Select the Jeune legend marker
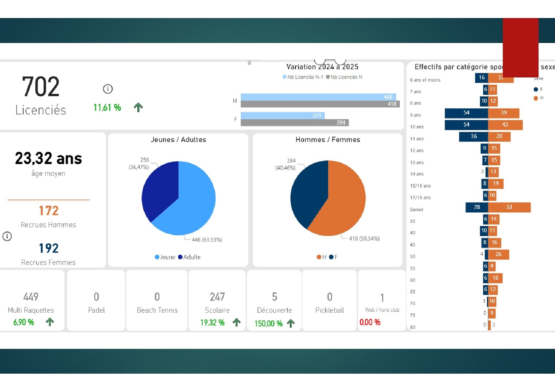Screen dimensions: 555x392 pyautogui.click(x=157, y=257)
